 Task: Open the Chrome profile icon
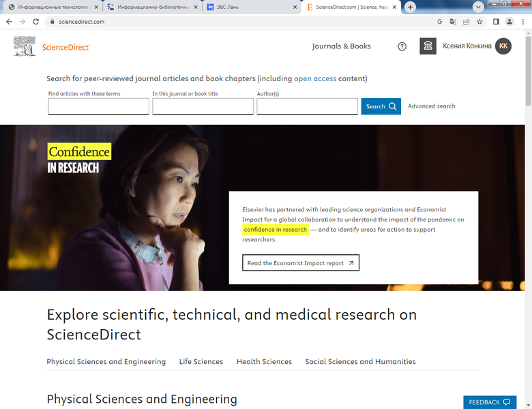coord(509,22)
